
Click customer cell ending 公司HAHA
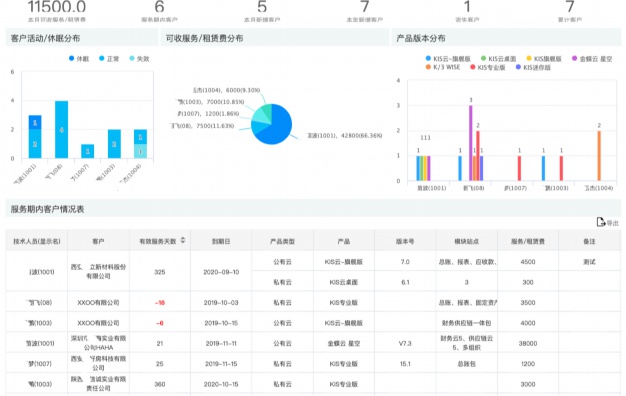pyautogui.click(x=98, y=343)
